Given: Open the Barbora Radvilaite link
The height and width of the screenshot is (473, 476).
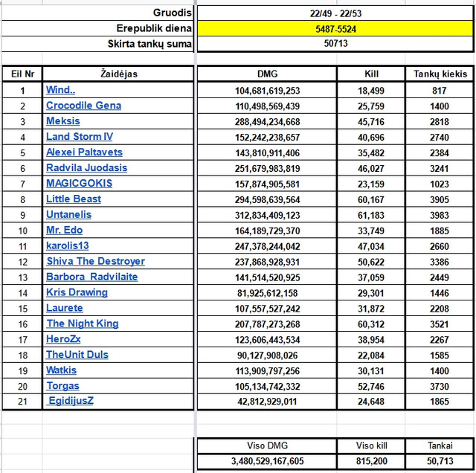Looking at the screenshot, I should (92, 277).
